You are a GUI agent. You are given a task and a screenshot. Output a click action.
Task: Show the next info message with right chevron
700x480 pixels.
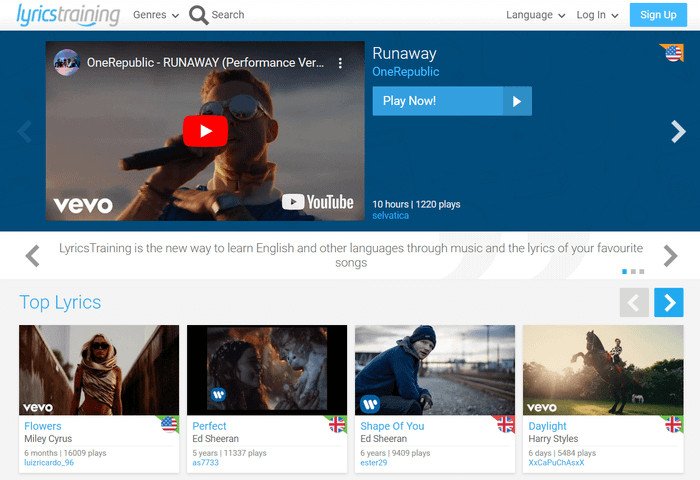tap(671, 256)
